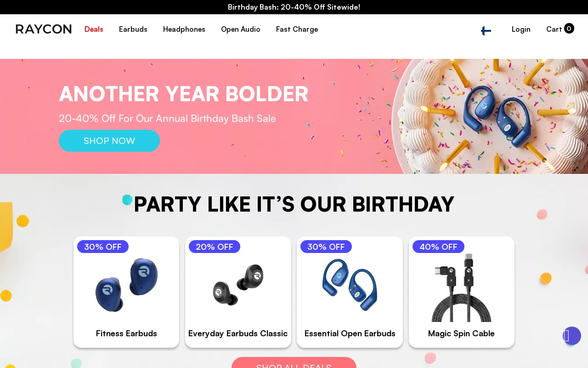Go to the Open Audio menu
Viewport: 588px width, 368px height.
tap(241, 29)
